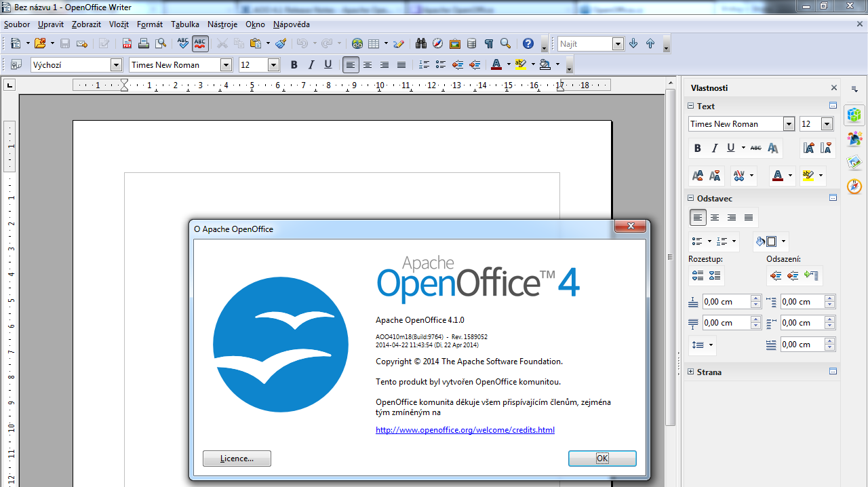
Task: Open the toolbar highlighting color picker
Action: point(533,64)
